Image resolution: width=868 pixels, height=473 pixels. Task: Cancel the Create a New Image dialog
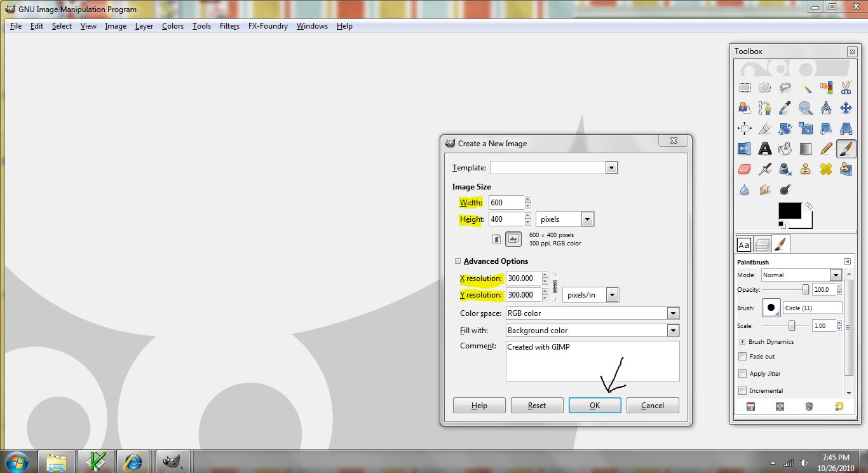[653, 406]
